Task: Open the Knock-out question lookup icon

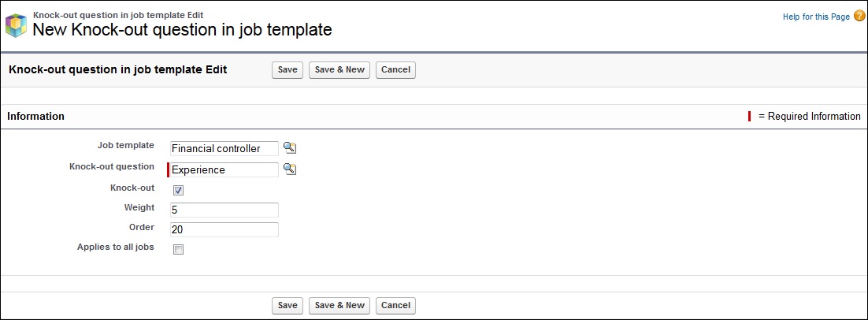Action: tap(290, 169)
